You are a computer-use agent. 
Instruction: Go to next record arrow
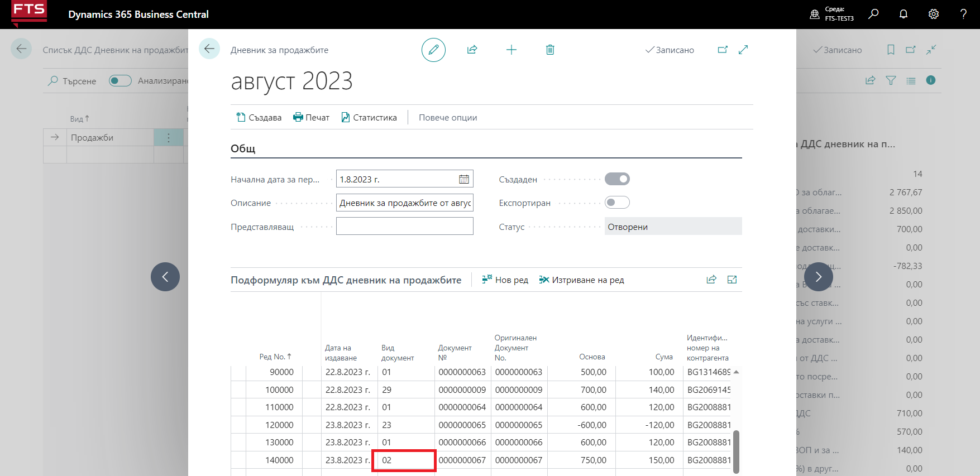point(819,277)
